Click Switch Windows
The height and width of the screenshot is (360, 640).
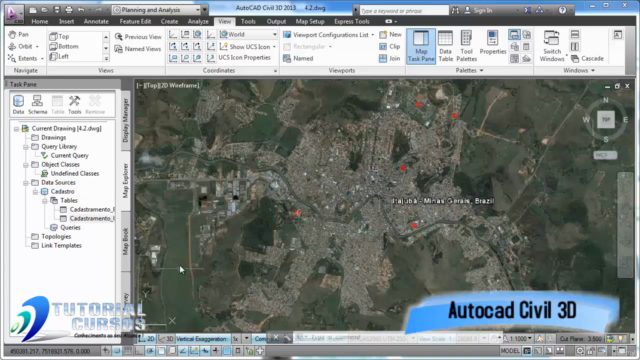click(x=552, y=46)
